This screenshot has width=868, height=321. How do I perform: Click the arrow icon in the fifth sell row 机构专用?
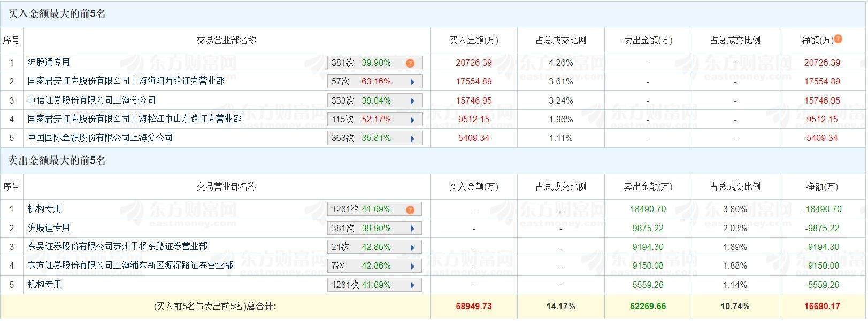click(412, 285)
